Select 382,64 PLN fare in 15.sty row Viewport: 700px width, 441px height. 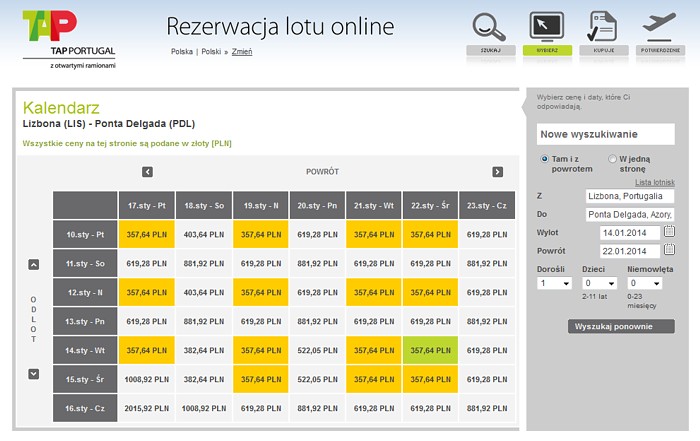(204, 379)
